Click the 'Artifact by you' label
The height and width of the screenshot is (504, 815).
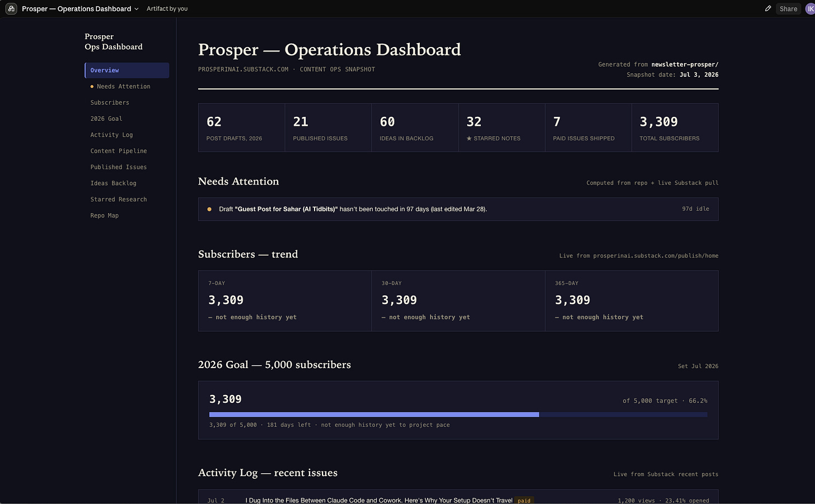tap(167, 9)
